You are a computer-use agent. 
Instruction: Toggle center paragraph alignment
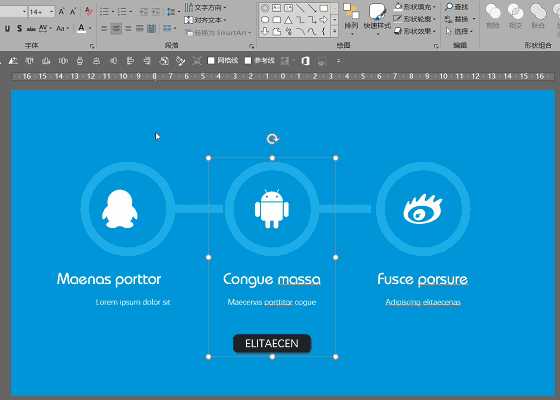(116, 28)
